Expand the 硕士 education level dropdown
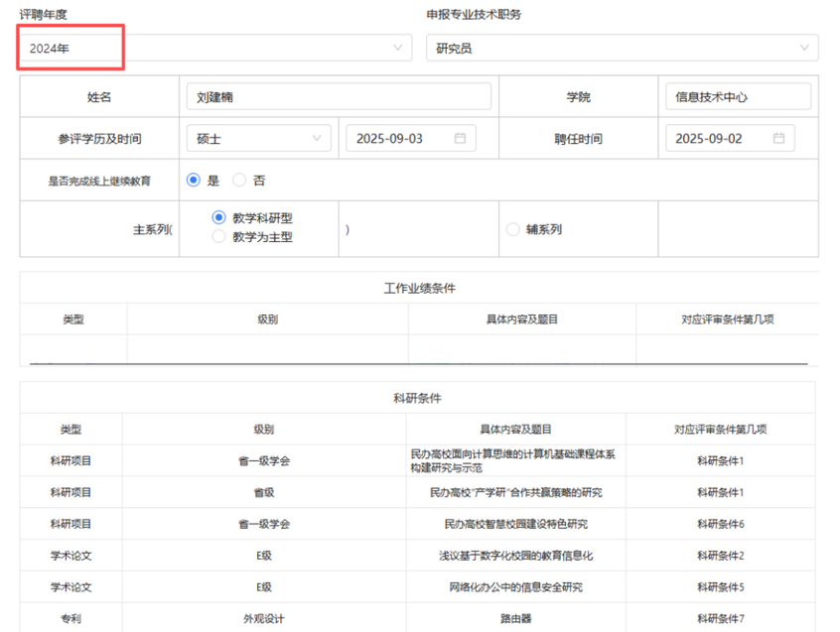 pyautogui.click(x=317, y=139)
